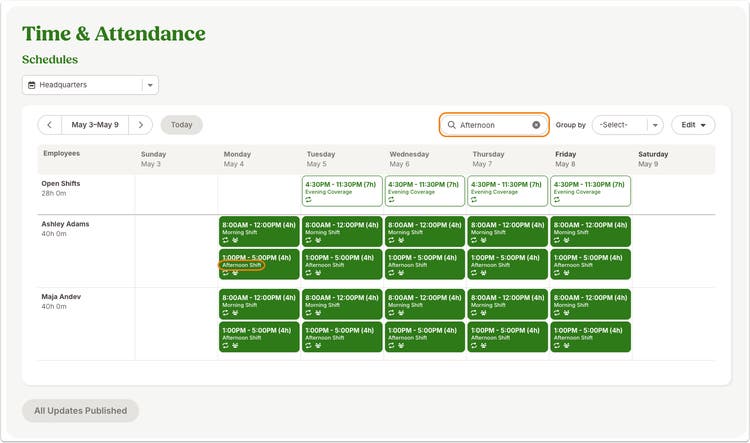Go to previous week with left chevron
The image size is (750, 443).
point(50,125)
